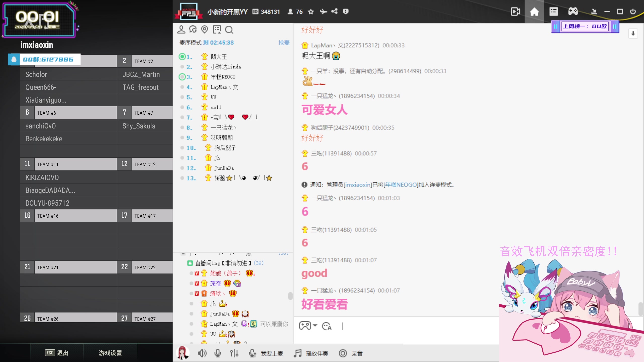Play accompaniment via the 播放伴奏 music icon

[x=297, y=353]
